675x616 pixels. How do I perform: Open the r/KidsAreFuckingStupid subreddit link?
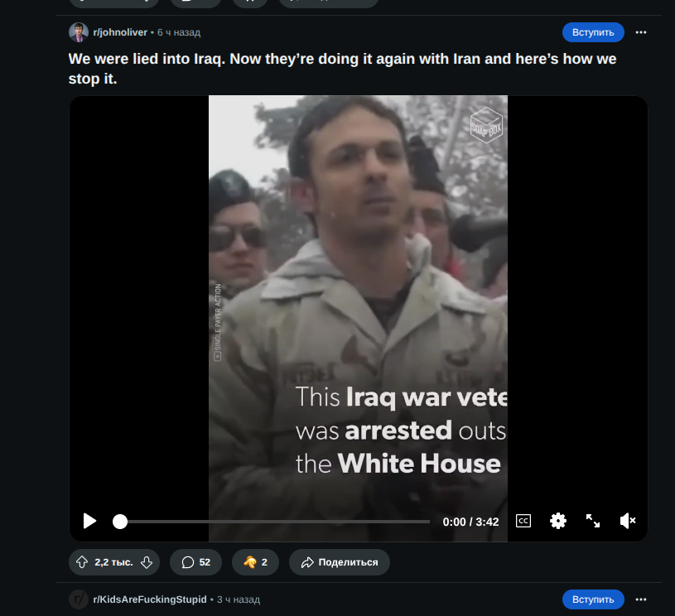(150, 599)
